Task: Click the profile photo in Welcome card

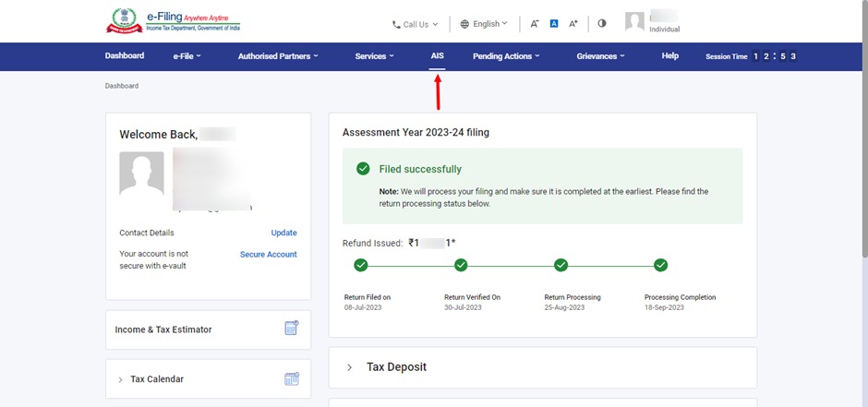Action: point(141,174)
